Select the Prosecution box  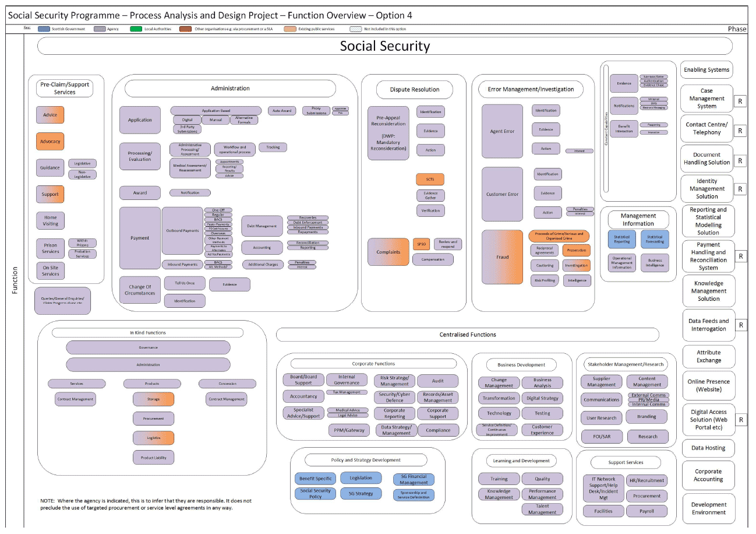576,250
